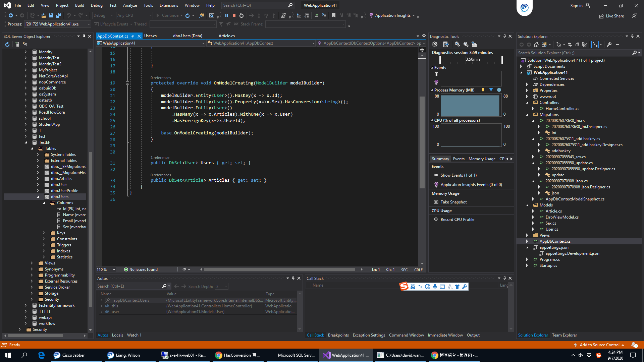The width and height of the screenshot is (644, 362).
Task: Click Show Events (1 of 1) link
Action: pos(458,175)
